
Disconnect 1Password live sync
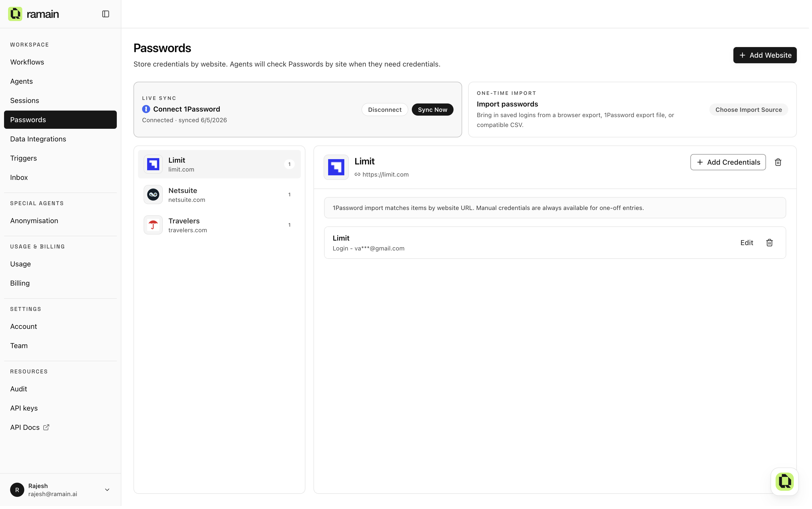pyautogui.click(x=385, y=109)
